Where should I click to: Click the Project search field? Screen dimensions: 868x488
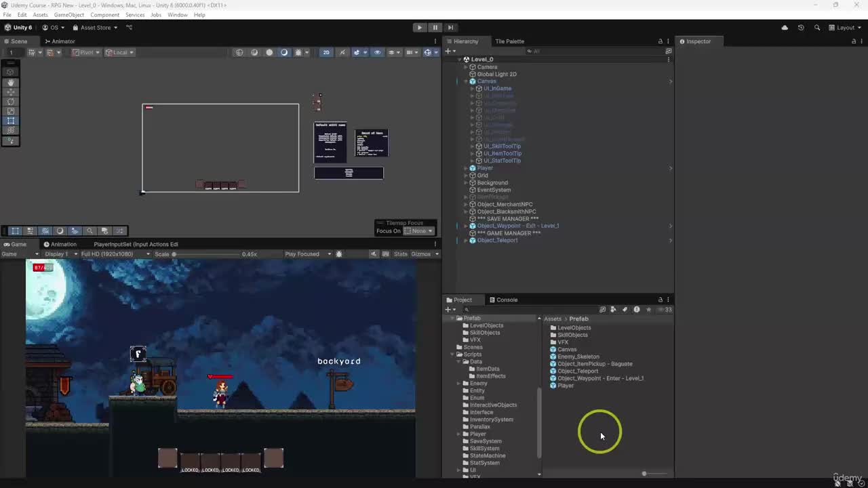click(529, 309)
